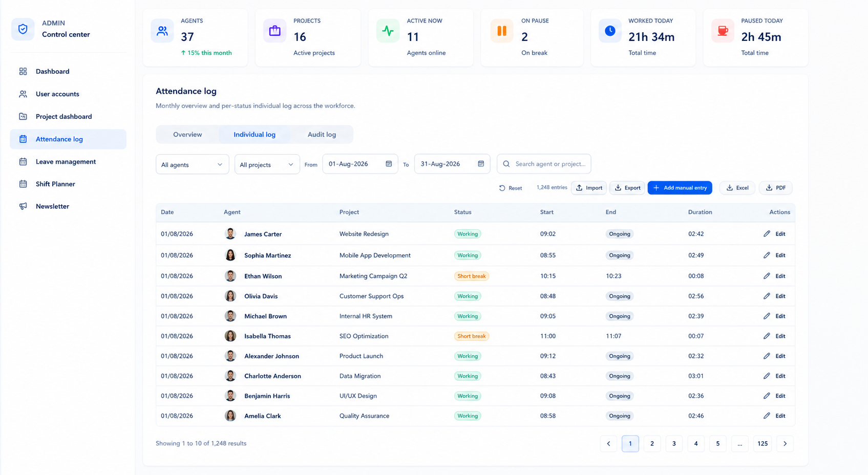
Task: Open the pagination ellipsis
Action: coord(740,444)
